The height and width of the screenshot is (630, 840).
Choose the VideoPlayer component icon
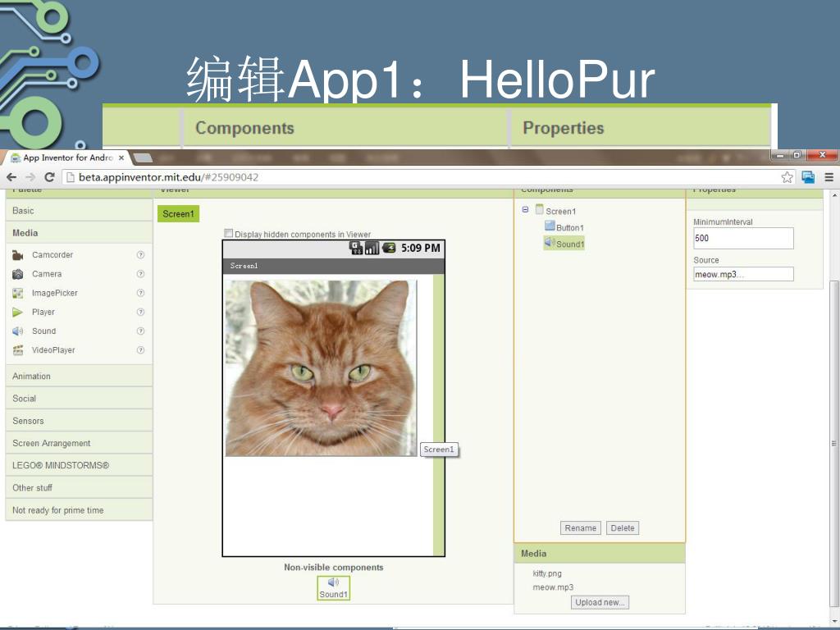pyautogui.click(x=18, y=350)
